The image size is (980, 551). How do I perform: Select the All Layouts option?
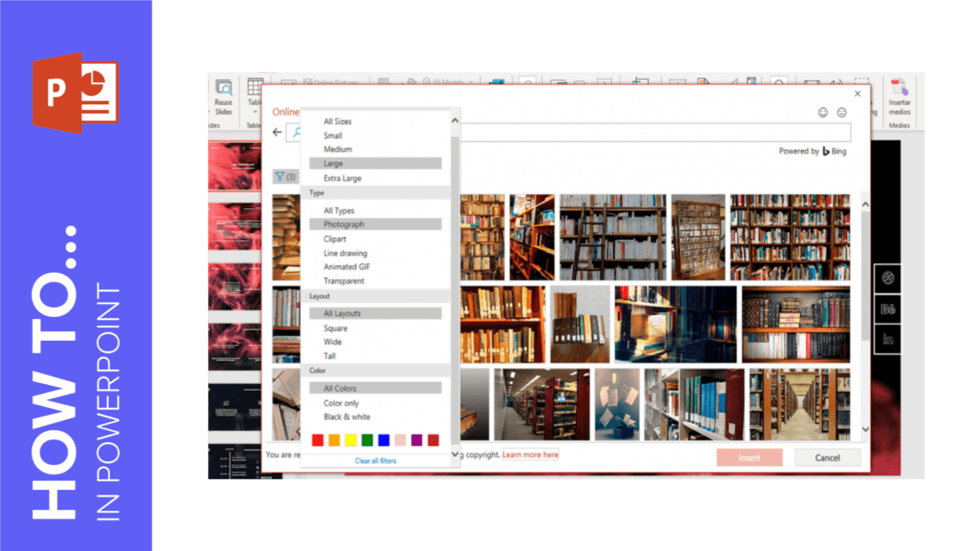[x=342, y=313]
